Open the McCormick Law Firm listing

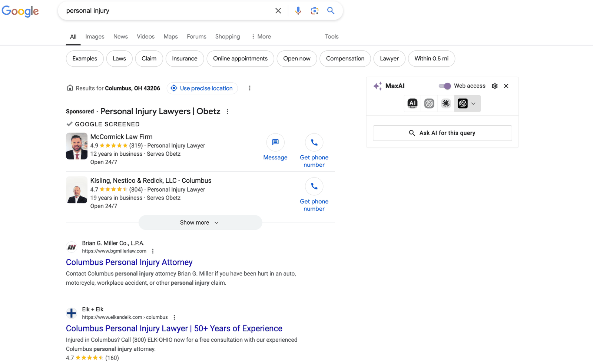tap(121, 137)
